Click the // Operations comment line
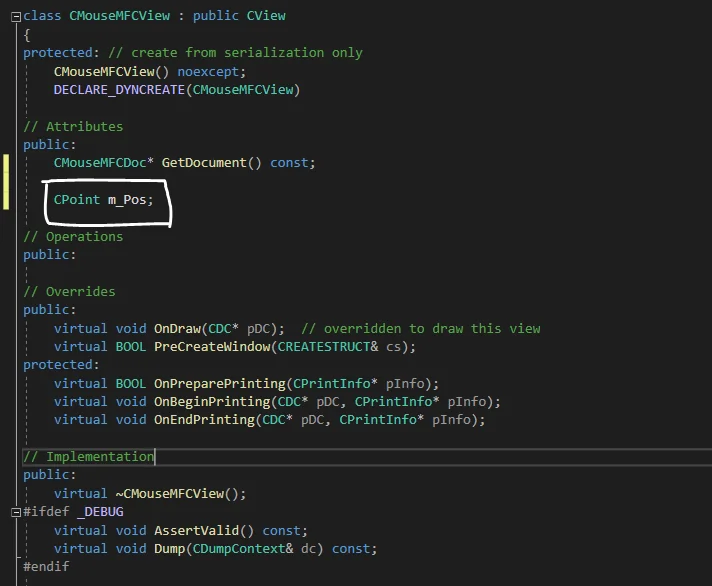712x586 pixels. (73, 236)
